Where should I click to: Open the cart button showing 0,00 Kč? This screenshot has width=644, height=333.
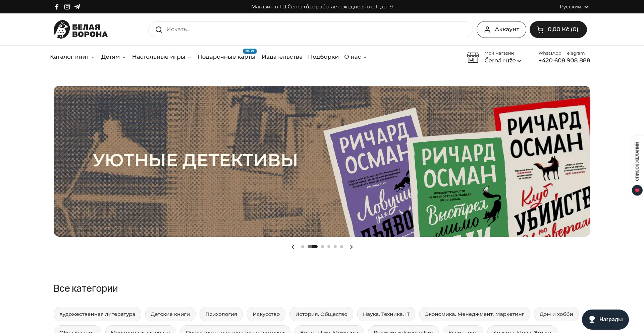(558, 30)
